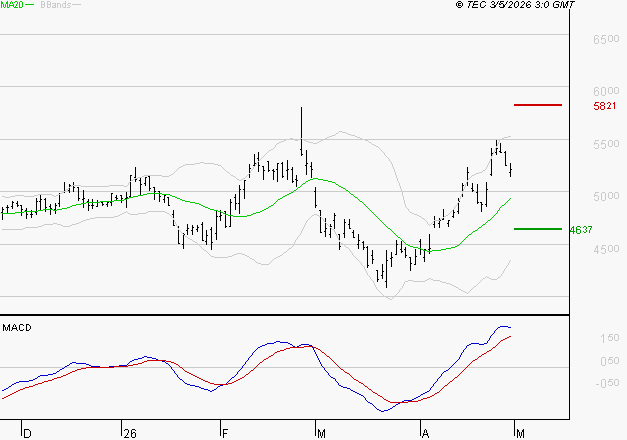The image size is (627, 440).
Task: Click the 6000 price axis label
Action: coord(606,91)
